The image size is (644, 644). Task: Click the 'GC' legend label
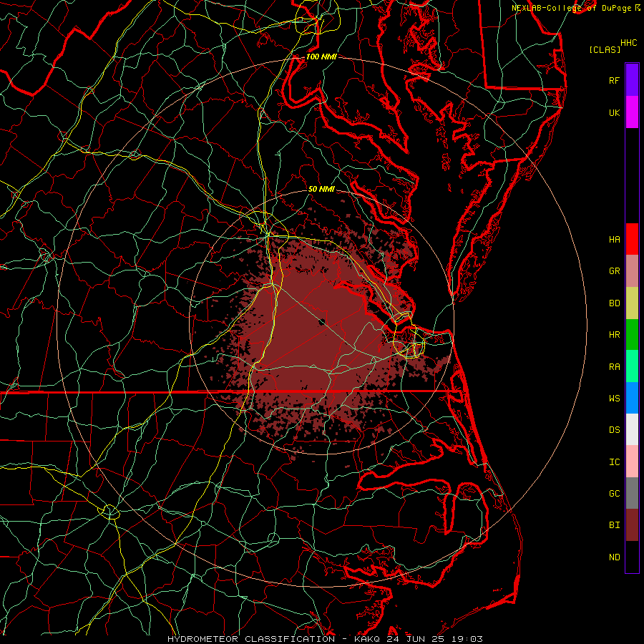pyautogui.click(x=614, y=494)
